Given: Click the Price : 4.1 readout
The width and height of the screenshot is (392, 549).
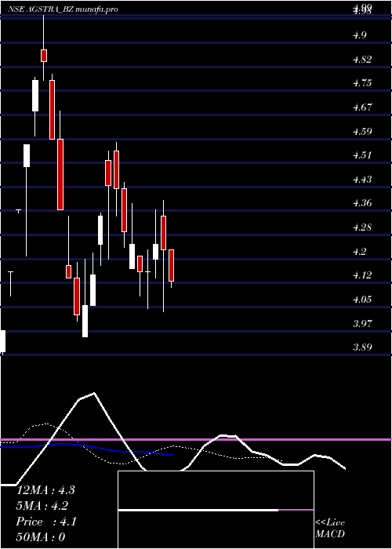Looking at the screenshot, I should [46, 522].
